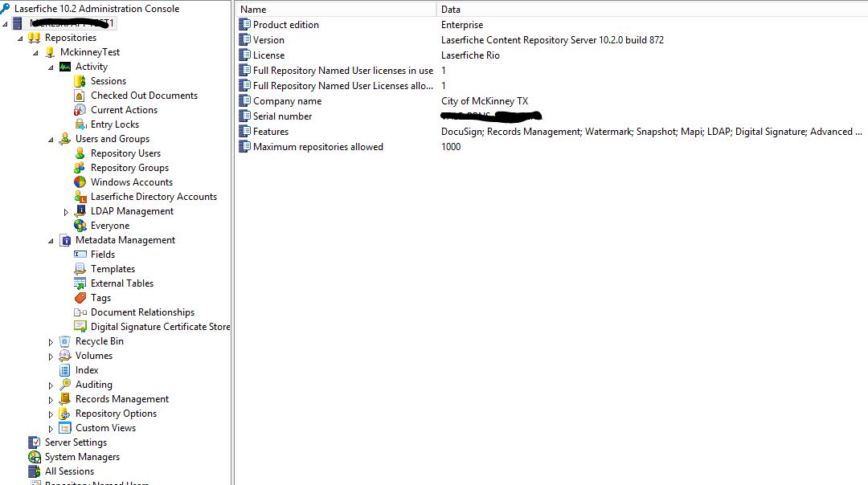The height and width of the screenshot is (485, 868).
Task: Select the Product edition row
Action: coord(551,24)
